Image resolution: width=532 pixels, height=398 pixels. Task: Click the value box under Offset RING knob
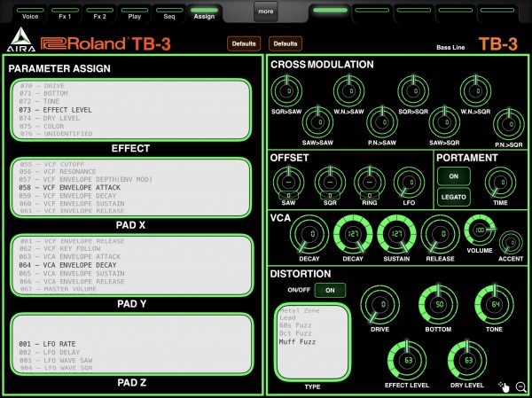coord(370,195)
